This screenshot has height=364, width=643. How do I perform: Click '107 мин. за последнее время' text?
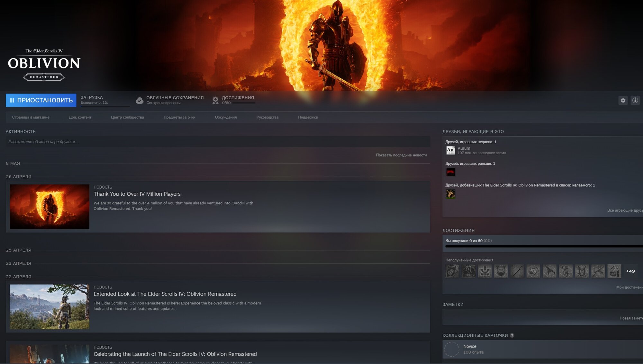(481, 153)
